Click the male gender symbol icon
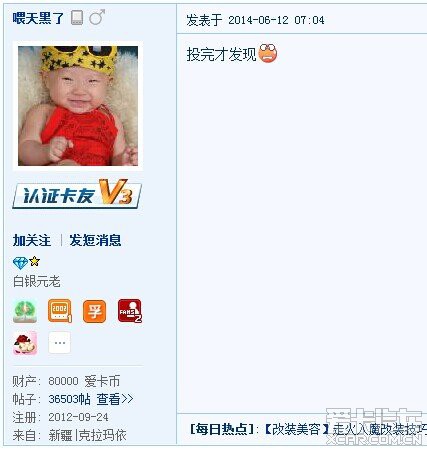 pyautogui.click(x=97, y=17)
